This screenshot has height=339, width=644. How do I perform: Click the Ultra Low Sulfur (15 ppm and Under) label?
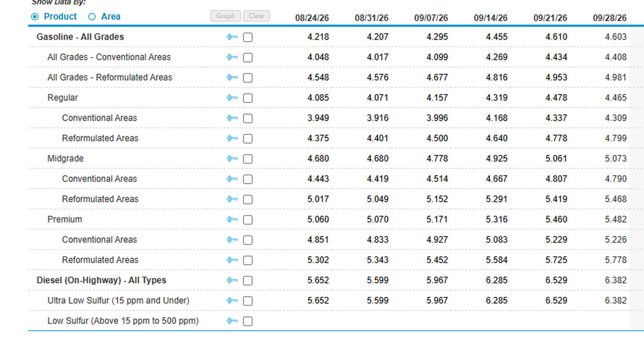pos(118,300)
